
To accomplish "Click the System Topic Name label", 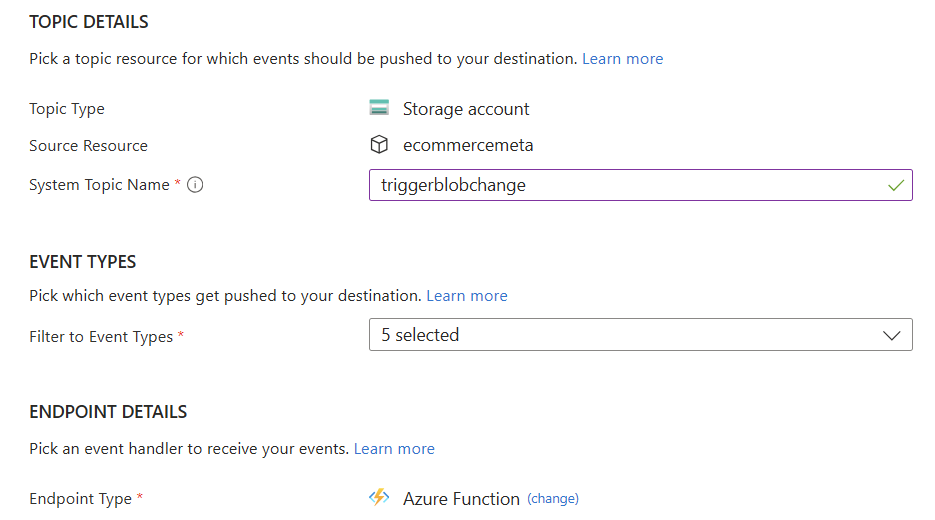I will click(x=99, y=185).
